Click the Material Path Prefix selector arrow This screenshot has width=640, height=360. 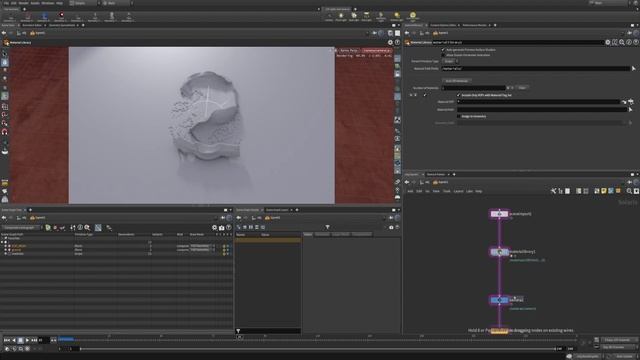pyautogui.click(x=633, y=69)
